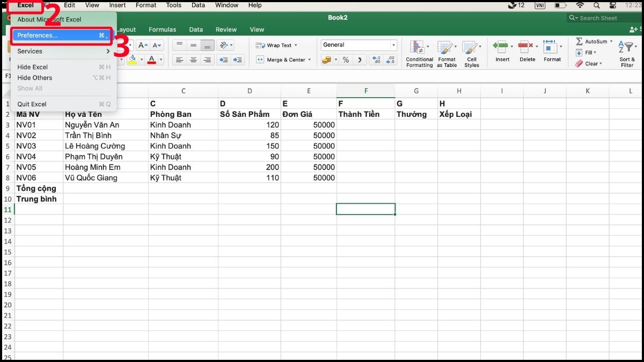The height and width of the screenshot is (362, 644).
Task: Open the Clear eraser options
Action: pyautogui.click(x=589, y=63)
